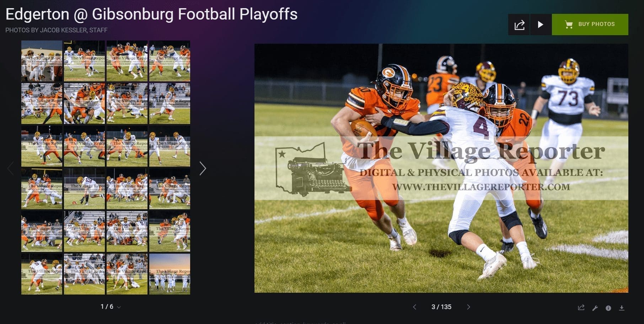Click the large main football photo
The width and height of the screenshot is (644, 324).
click(x=441, y=168)
